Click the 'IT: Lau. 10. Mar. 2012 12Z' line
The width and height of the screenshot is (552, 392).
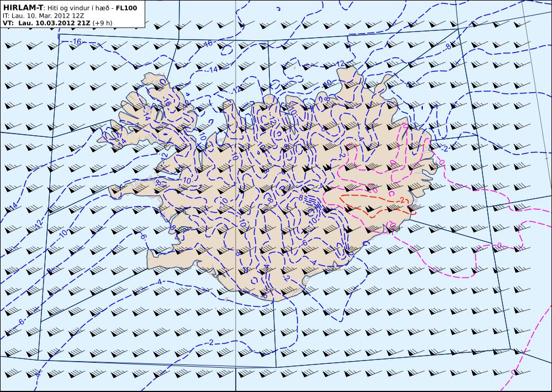point(43,15)
